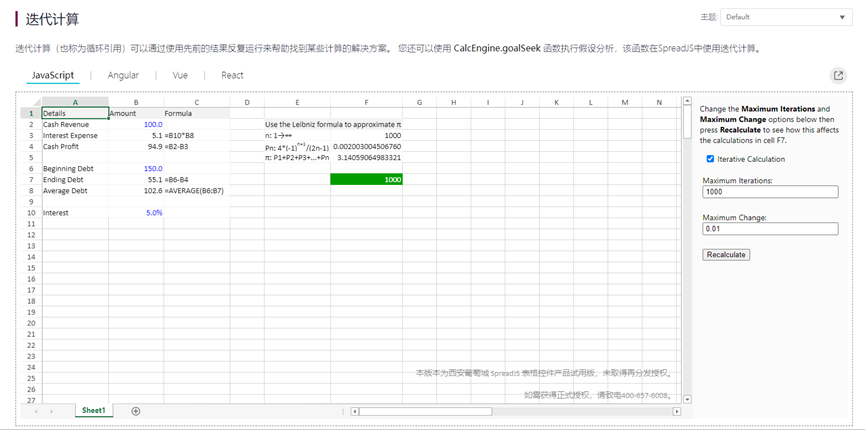This screenshot has height=430, width=865.
Task: Select row 10 header
Action: [x=31, y=213]
